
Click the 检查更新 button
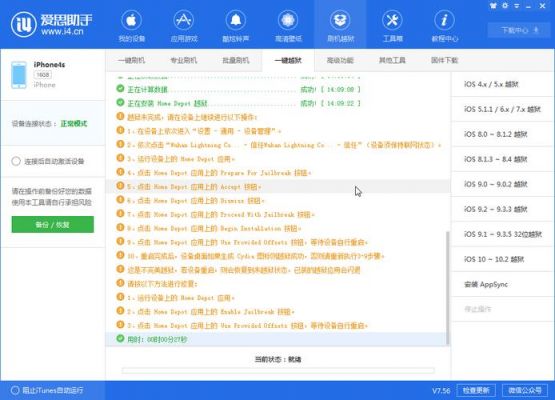pyautogui.click(x=476, y=390)
